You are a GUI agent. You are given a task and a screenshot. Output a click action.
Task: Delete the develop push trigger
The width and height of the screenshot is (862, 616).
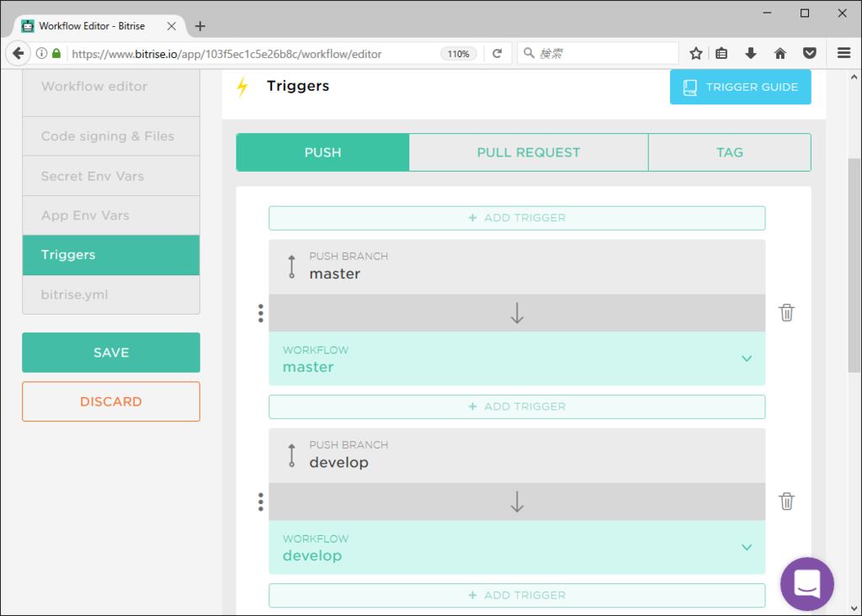(x=786, y=502)
